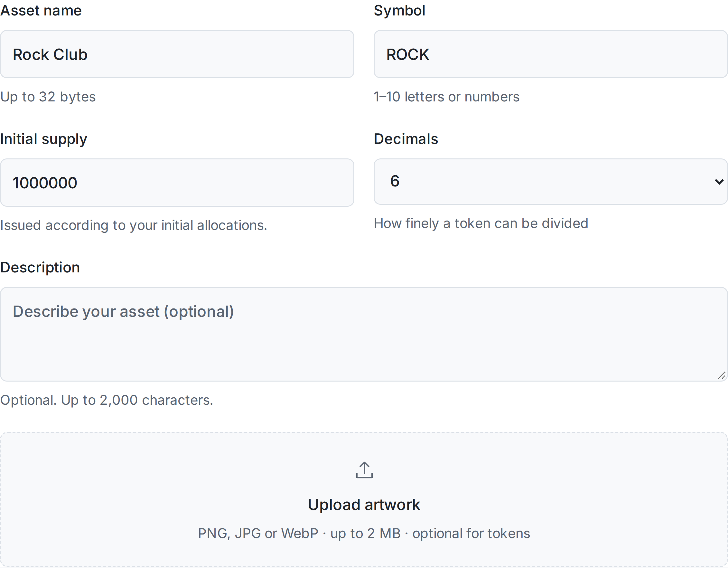
Task: Click the Decimals label
Action: pyautogui.click(x=406, y=139)
